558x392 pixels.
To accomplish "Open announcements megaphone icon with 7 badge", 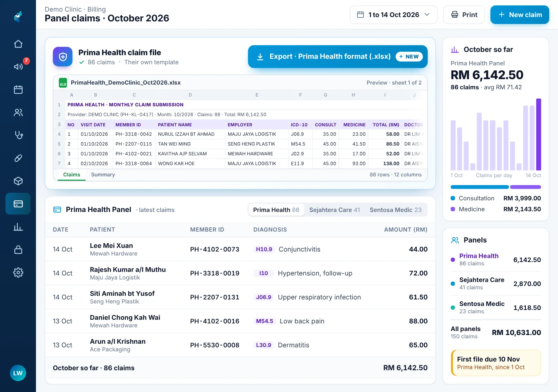I will tap(18, 67).
